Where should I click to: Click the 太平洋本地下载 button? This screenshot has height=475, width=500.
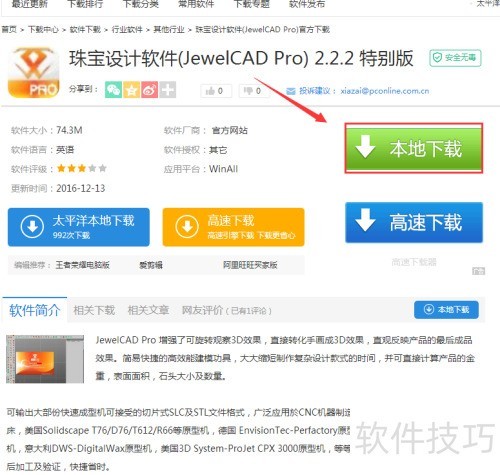pyautogui.click(x=79, y=227)
